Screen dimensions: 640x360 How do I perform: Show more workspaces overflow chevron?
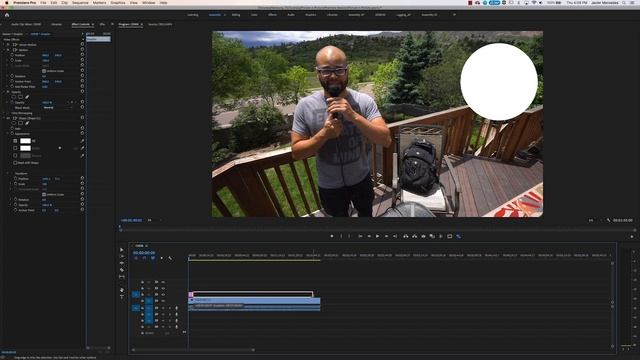(454, 15)
